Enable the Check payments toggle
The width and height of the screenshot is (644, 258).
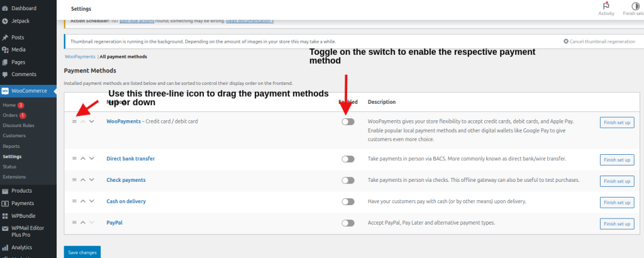coord(348,181)
